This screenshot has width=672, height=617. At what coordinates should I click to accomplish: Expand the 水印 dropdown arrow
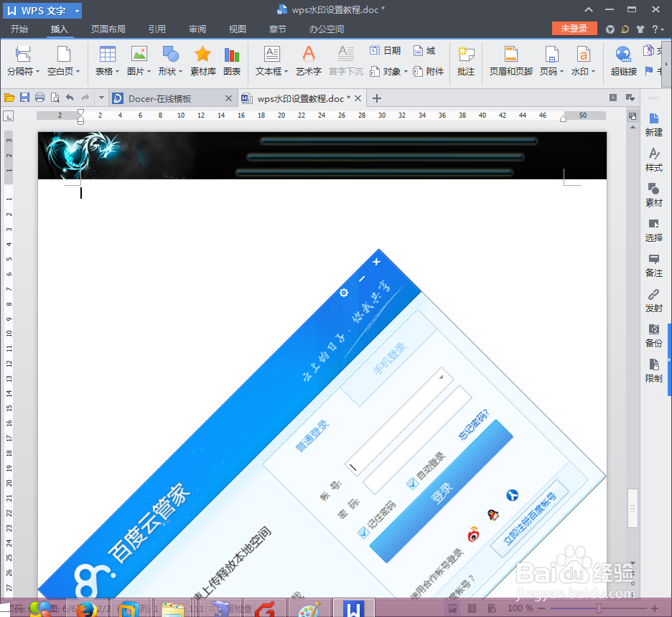(593, 72)
